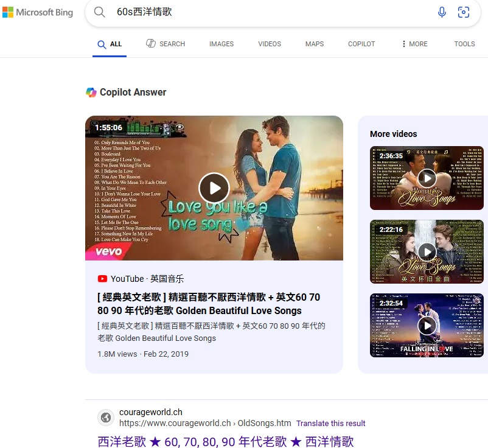The image size is (488, 448).
Task: Switch to the Videos tab
Action: (270, 44)
